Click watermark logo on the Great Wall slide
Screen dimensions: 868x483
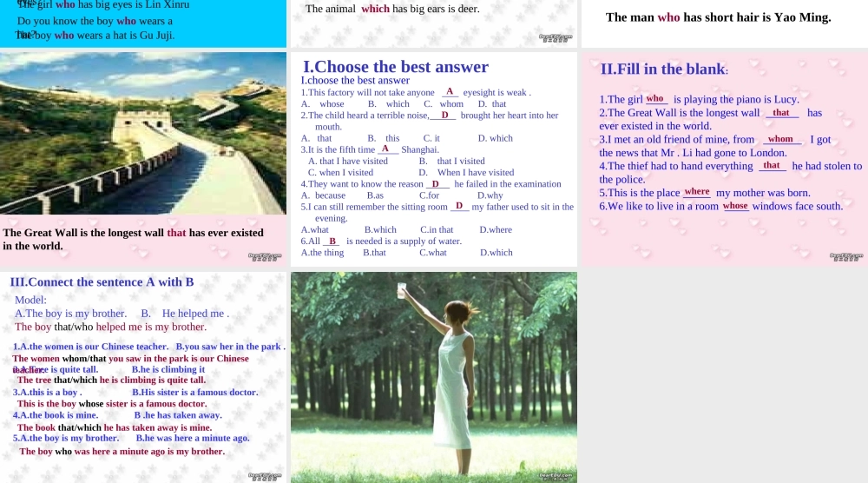click(264, 256)
